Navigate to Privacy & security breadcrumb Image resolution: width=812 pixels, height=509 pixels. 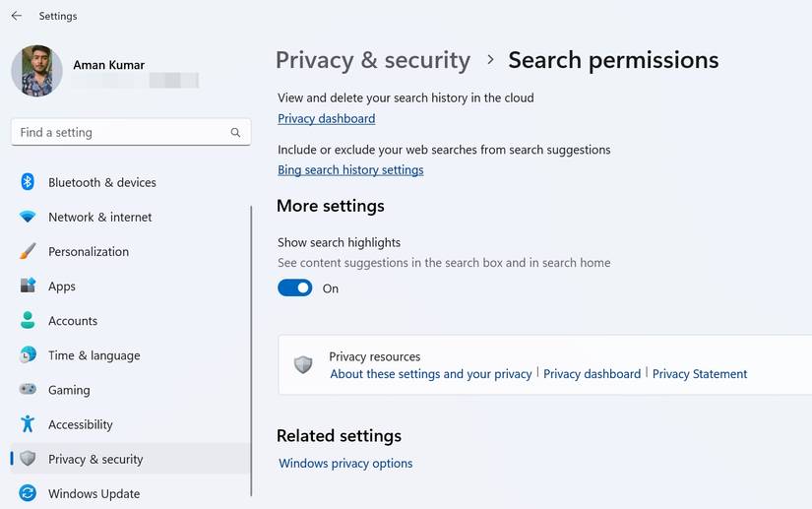click(x=372, y=60)
